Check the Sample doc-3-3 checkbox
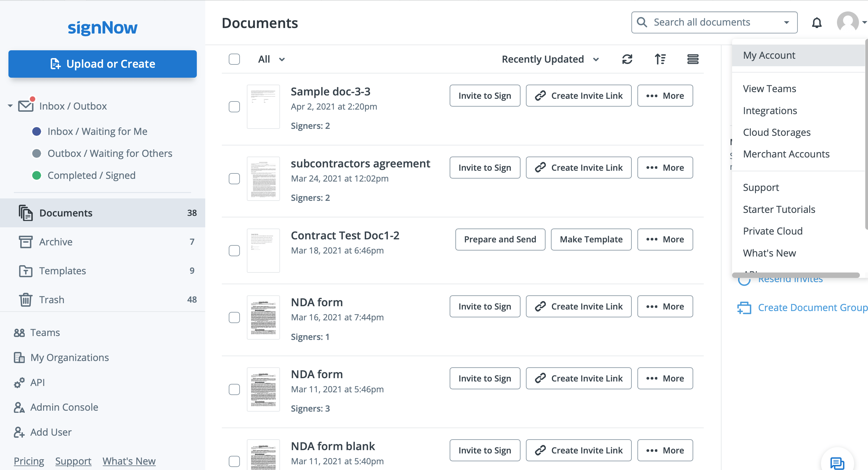Screen dimensions: 868x470 click(x=234, y=107)
